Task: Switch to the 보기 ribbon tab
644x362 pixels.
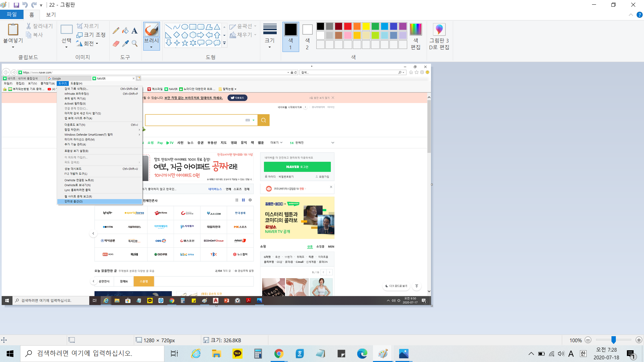Action: [x=51, y=14]
